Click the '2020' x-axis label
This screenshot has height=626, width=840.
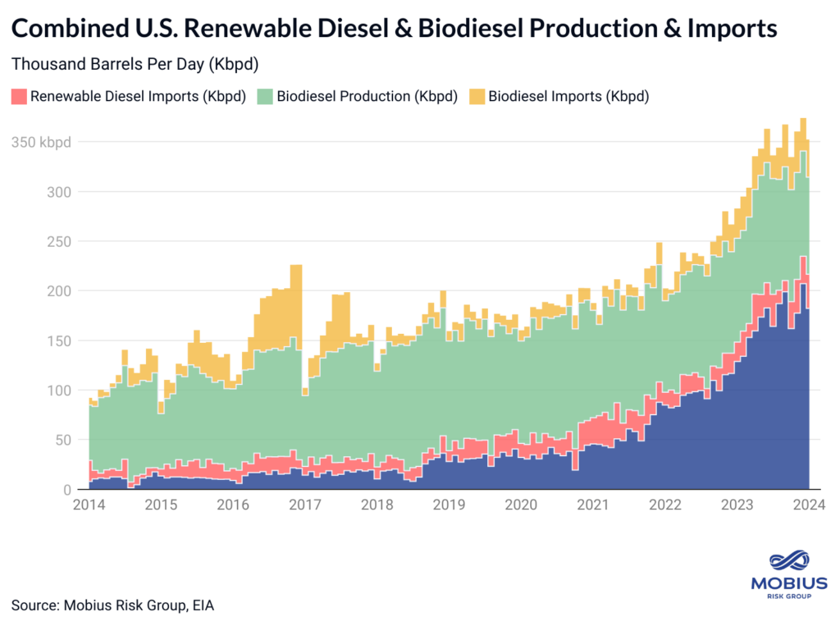coord(521,505)
